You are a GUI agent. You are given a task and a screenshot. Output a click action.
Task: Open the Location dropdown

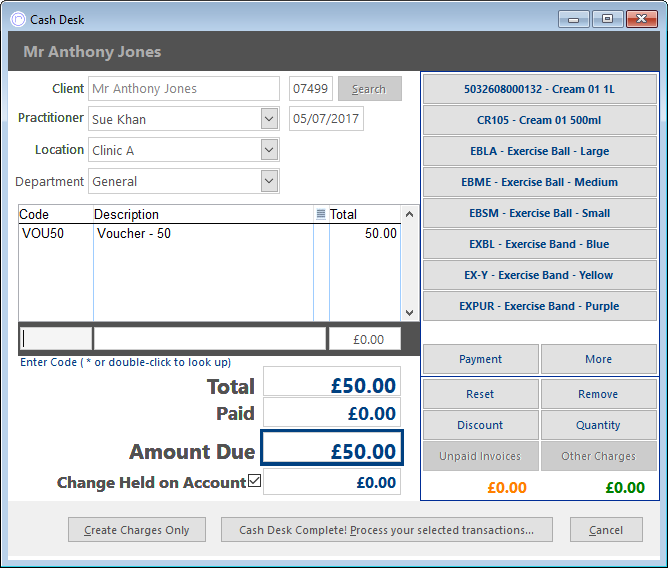[x=269, y=150]
